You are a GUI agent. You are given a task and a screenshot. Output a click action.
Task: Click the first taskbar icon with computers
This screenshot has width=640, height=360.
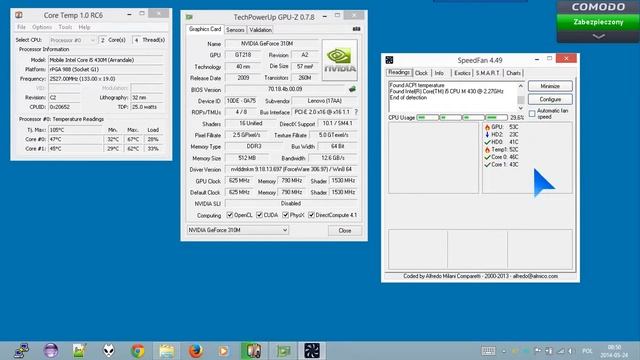(x=21, y=351)
